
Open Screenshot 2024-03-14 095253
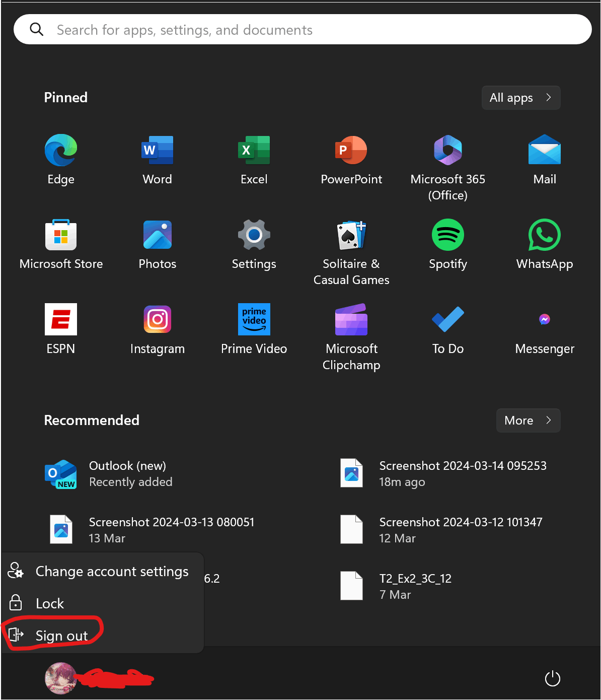tap(463, 473)
